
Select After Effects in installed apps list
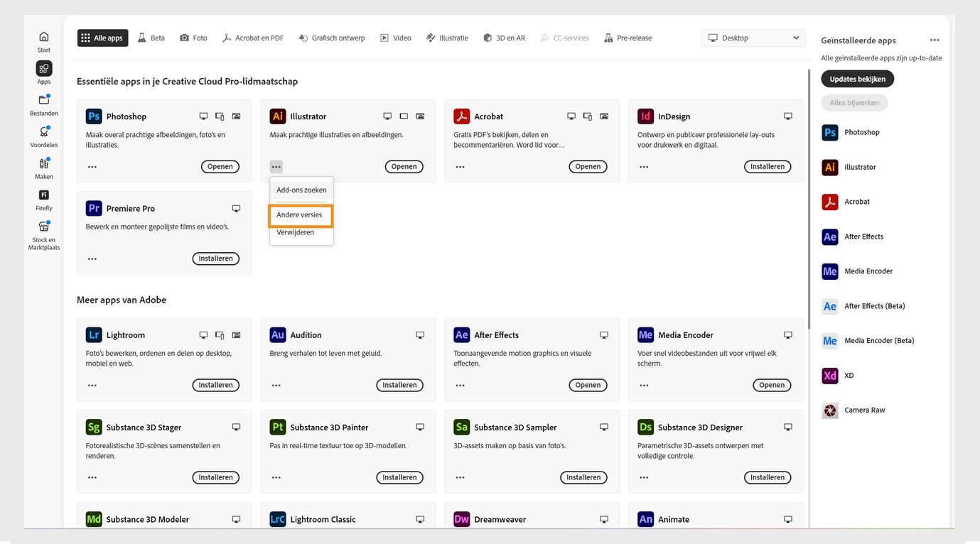[x=853, y=236]
